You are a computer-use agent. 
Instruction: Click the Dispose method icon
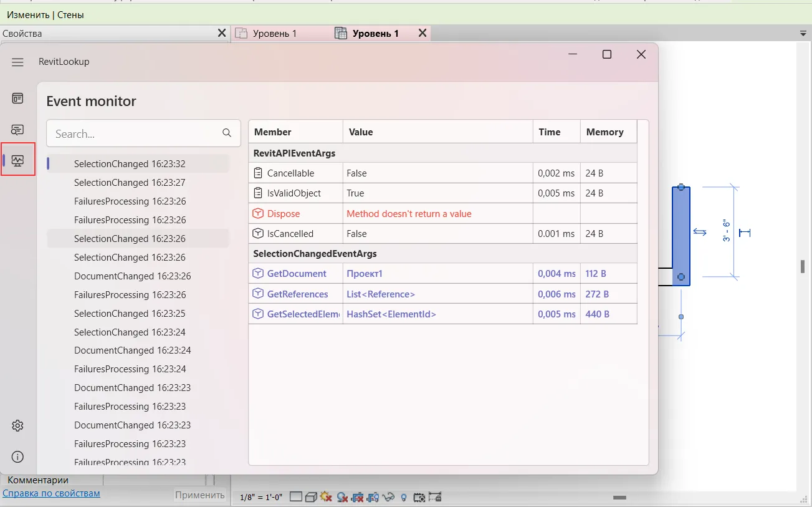tap(258, 213)
